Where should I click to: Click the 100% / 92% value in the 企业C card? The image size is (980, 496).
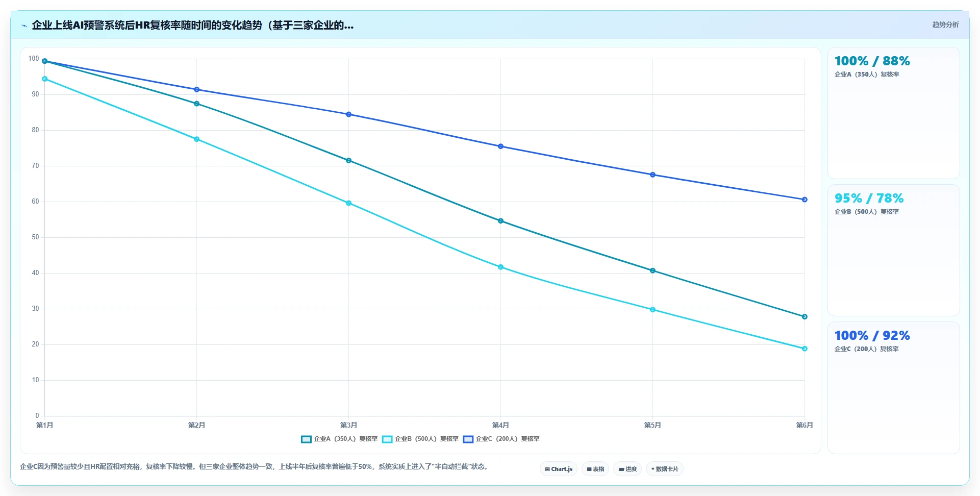(872, 336)
